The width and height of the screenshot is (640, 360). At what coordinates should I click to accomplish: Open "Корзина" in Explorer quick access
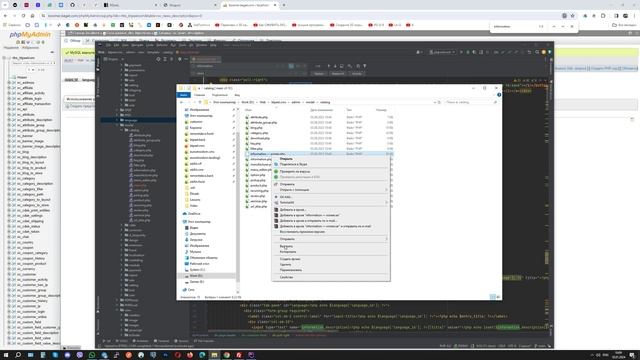(x=196, y=128)
